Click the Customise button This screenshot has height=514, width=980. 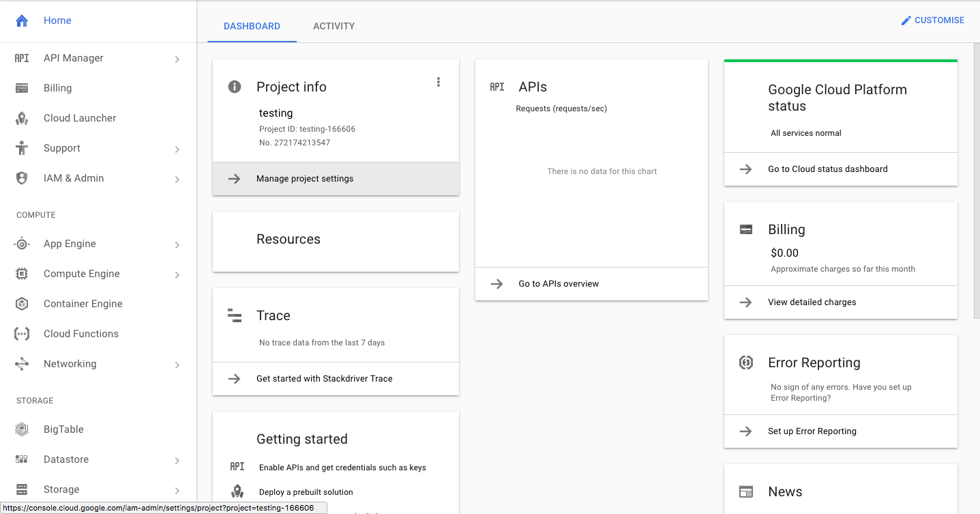click(x=932, y=20)
